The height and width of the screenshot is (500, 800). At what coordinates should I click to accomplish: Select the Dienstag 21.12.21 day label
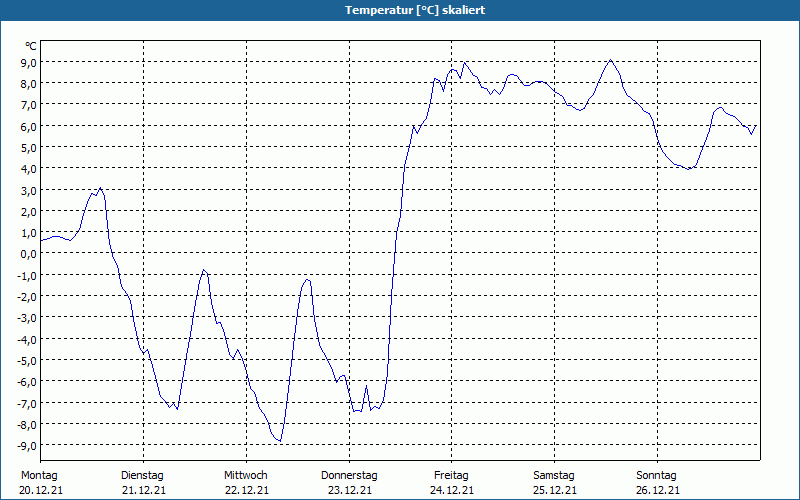pos(143,483)
